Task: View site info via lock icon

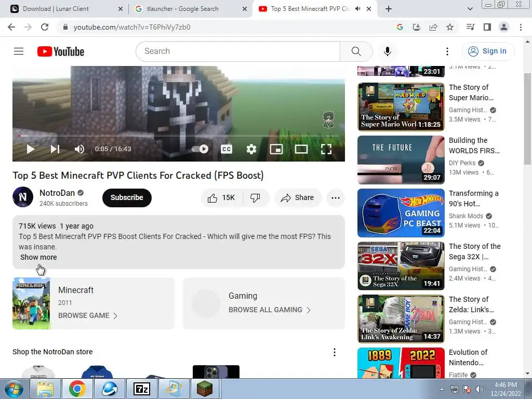Action: point(65,27)
